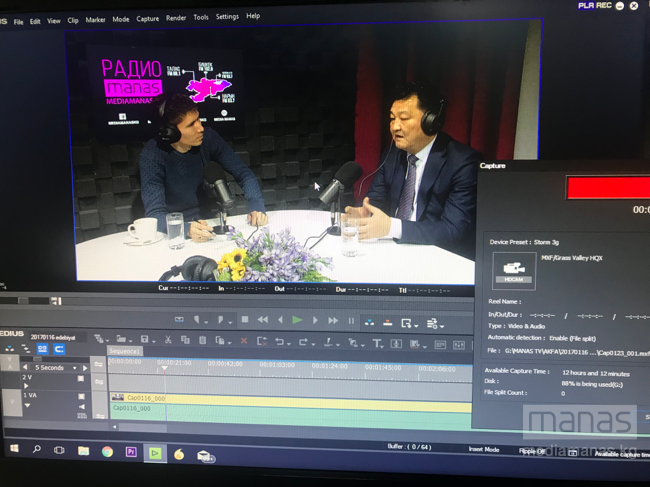Screen dimensions: 650x487
Task: Click the Cut scissors icon in timeline toolbar
Action: coord(168,340)
